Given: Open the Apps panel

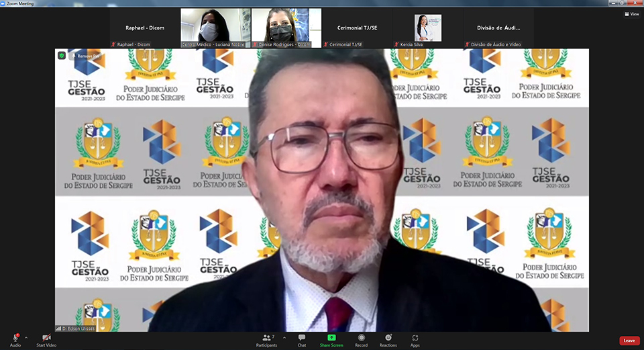Looking at the screenshot, I should click(415, 337).
